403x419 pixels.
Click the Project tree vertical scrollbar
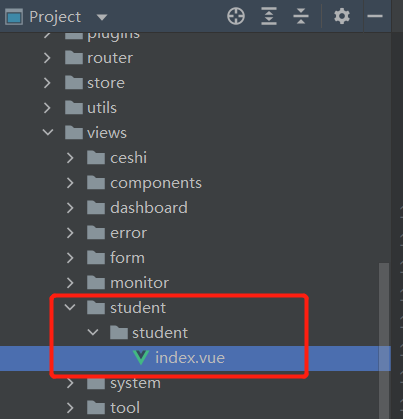tap(384, 340)
